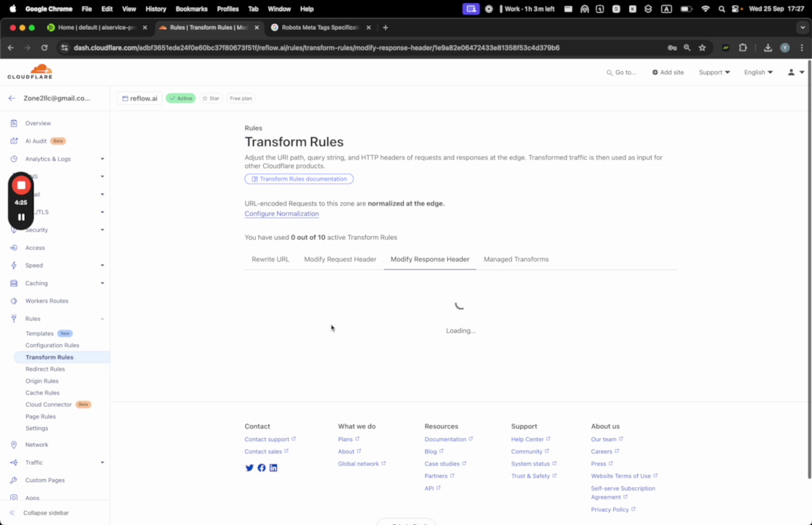Screen dimensions: 812x525
Task: Open Custom Pages from the sidebar
Action: (44, 480)
